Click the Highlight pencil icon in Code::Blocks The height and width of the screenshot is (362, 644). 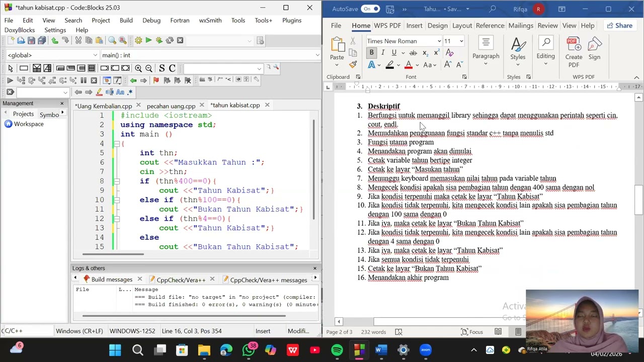(x=99, y=92)
